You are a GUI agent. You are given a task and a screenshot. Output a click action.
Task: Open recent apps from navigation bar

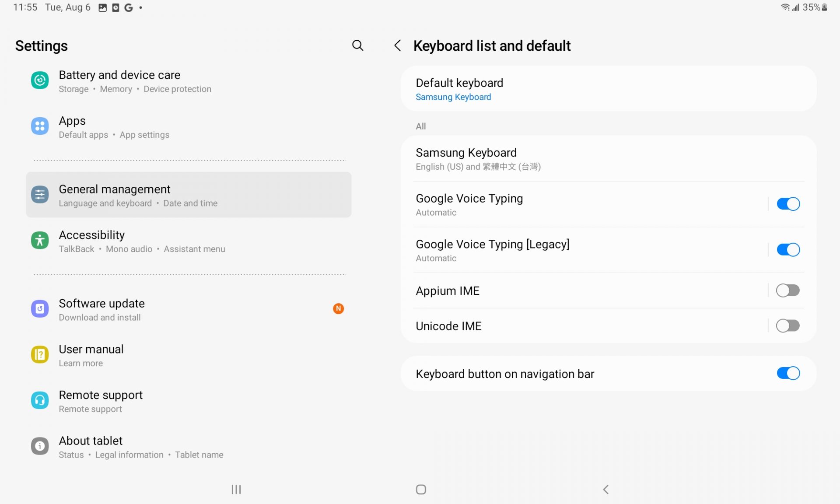[236, 490]
